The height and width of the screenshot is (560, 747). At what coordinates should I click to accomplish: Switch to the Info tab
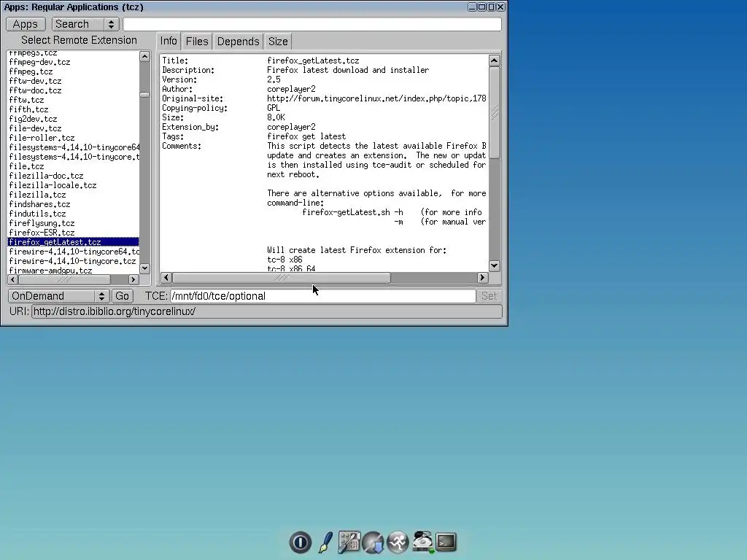pos(169,41)
